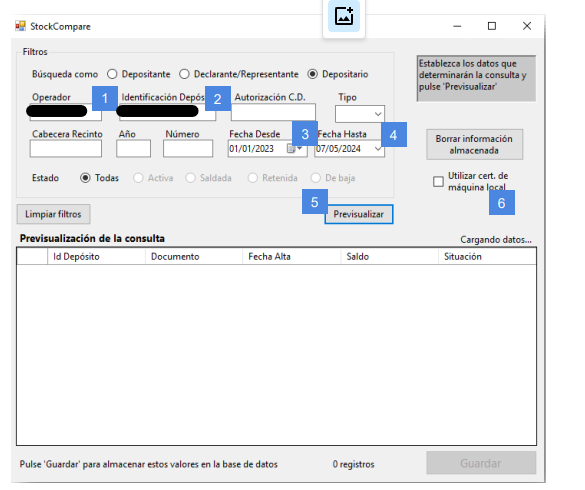Image resolution: width=585 pixels, height=490 pixels.
Task: Click the Autorización C.D. input field
Action: [273, 112]
